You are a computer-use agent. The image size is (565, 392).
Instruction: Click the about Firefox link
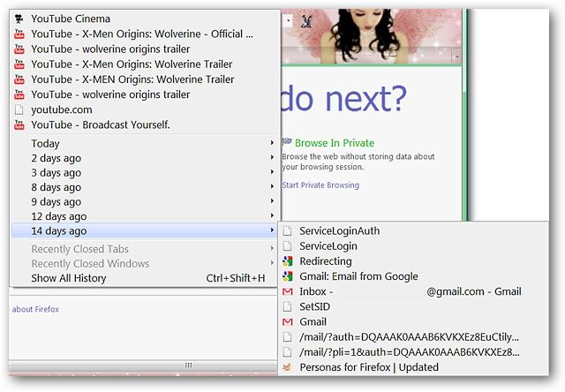click(35, 309)
